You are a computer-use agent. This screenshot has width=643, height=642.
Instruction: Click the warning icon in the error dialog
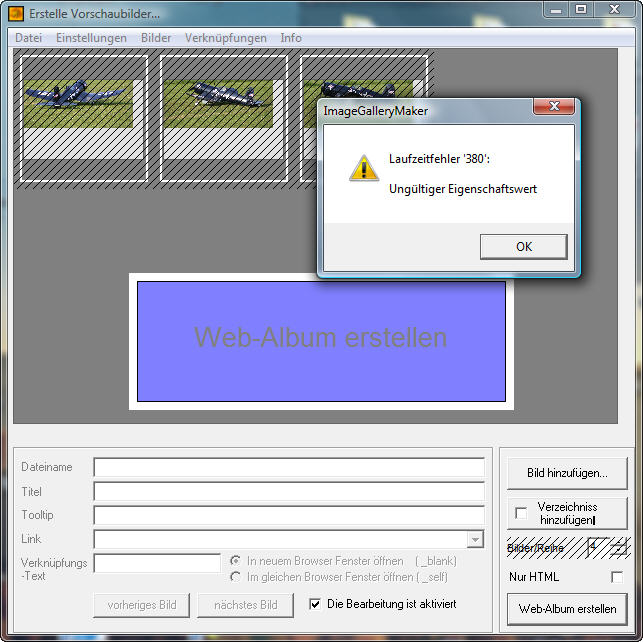(x=363, y=166)
